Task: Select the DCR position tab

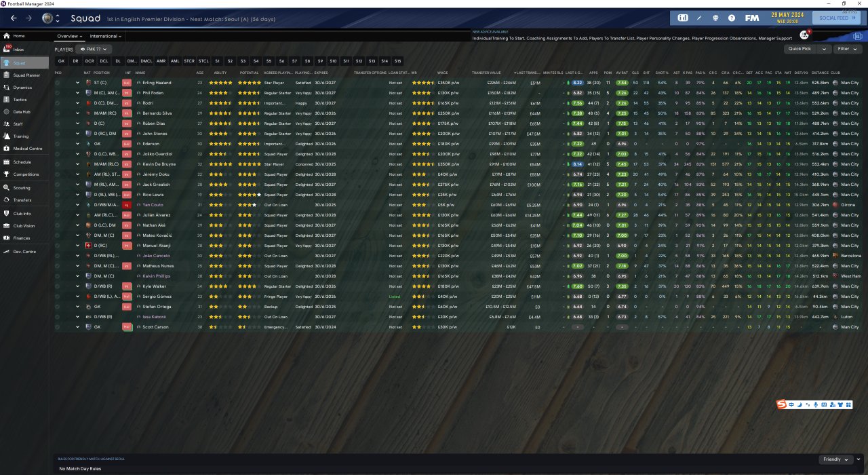Action: pyautogui.click(x=90, y=61)
